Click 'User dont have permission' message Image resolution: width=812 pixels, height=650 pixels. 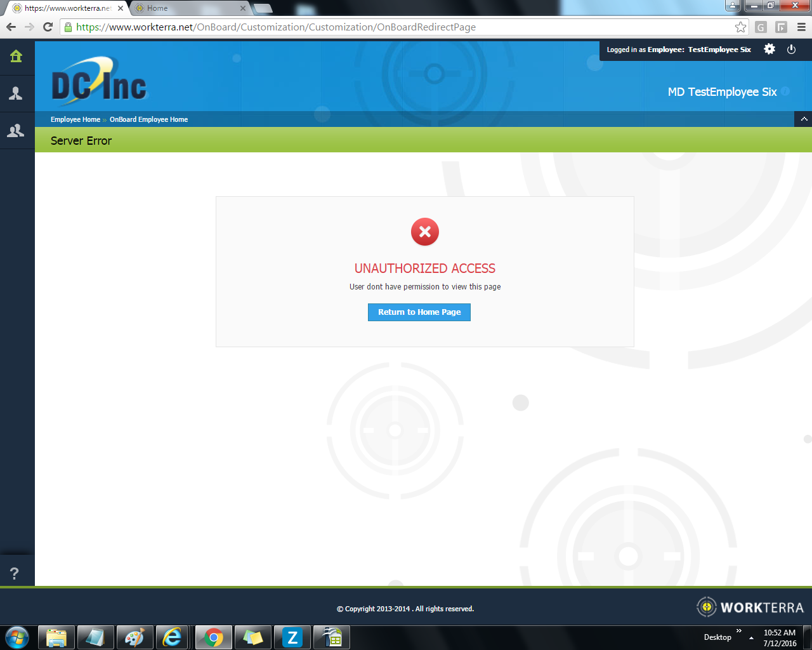pos(425,287)
